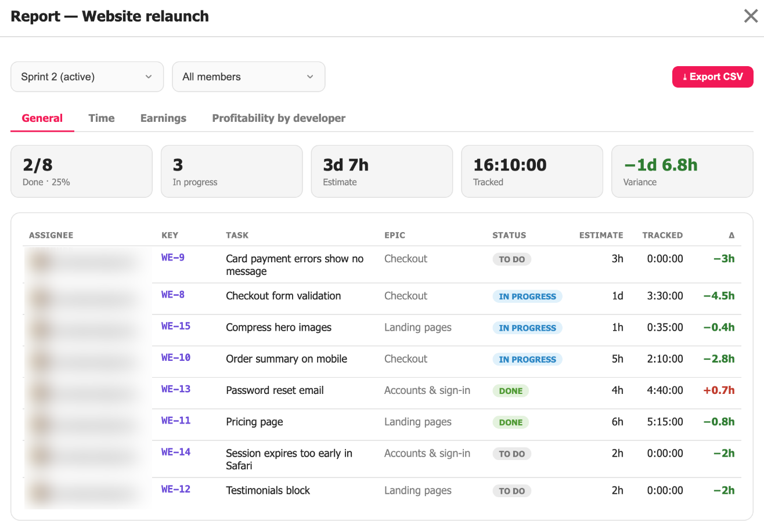Click the In progress summary card
This screenshot has height=532, width=764.
pyautogui.click(x=232, y=171)
